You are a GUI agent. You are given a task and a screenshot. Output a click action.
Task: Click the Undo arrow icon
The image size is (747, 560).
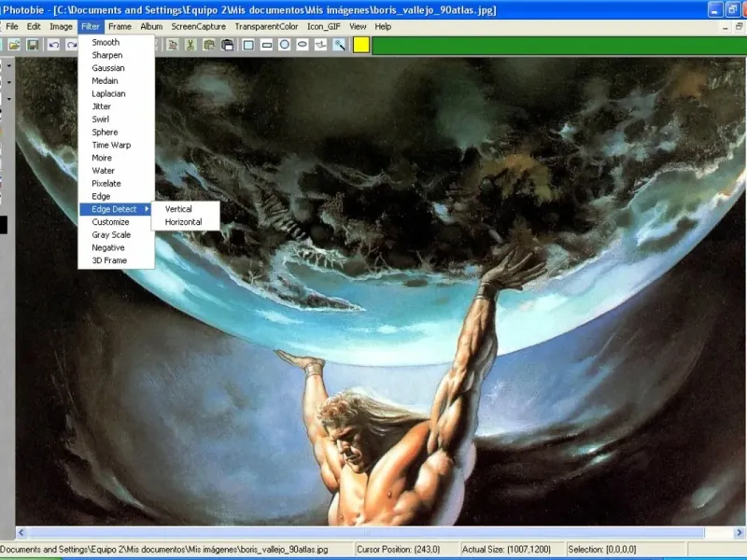53,45
